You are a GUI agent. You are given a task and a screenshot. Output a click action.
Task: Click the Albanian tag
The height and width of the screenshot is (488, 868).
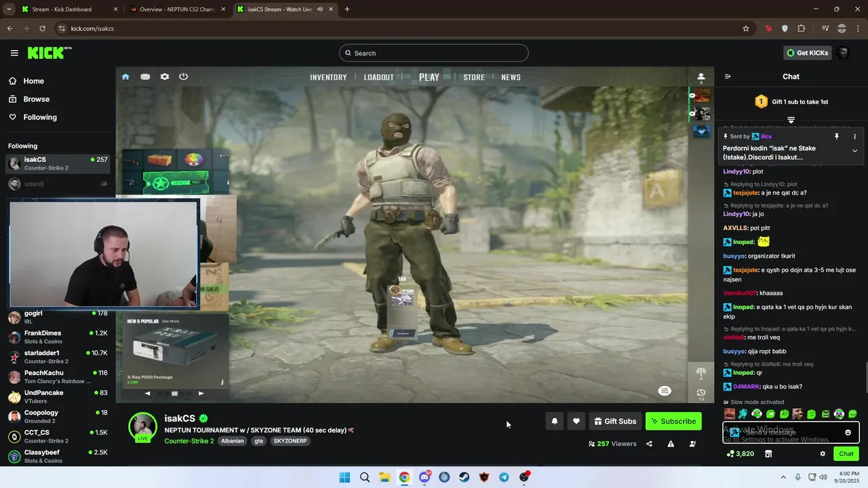233,441
